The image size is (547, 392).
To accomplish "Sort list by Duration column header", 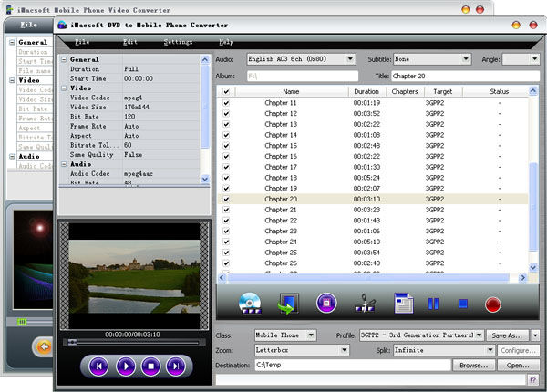I will point(366,91).
